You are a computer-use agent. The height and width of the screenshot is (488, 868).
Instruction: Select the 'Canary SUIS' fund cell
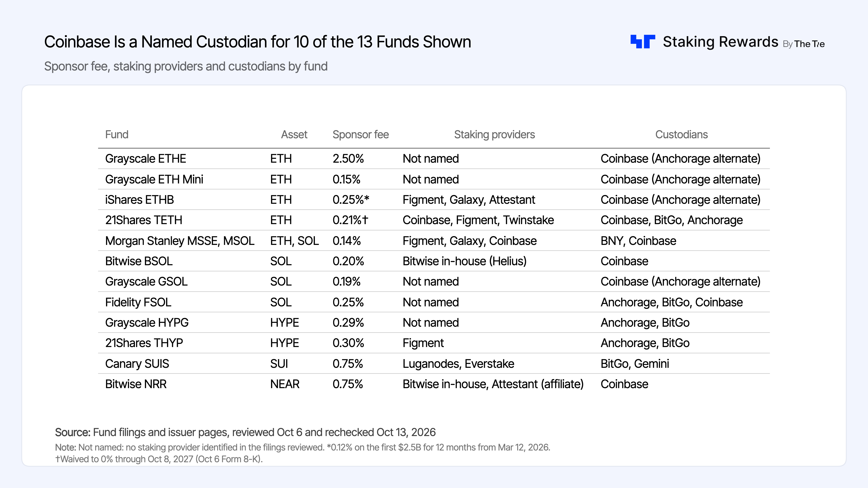coord(137,364)
